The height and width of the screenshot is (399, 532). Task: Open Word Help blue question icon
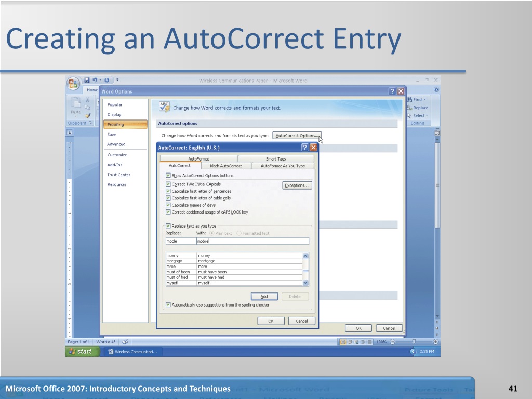436,89
